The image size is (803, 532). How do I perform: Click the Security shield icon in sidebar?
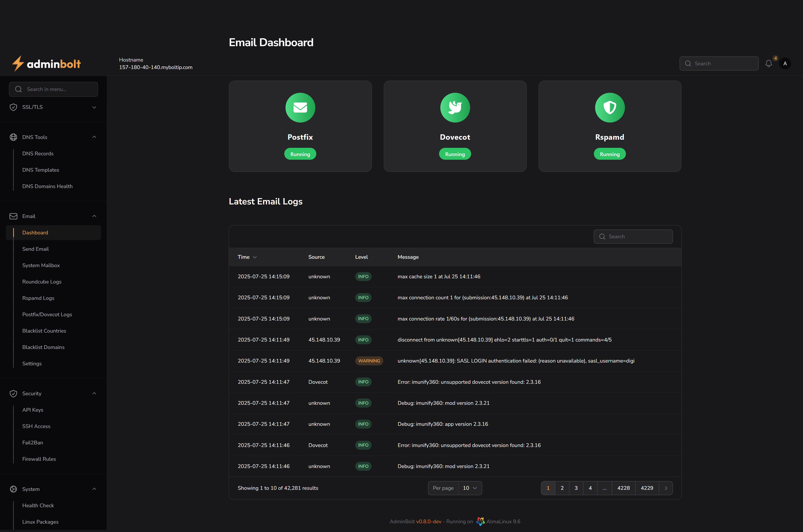(13, 393)
